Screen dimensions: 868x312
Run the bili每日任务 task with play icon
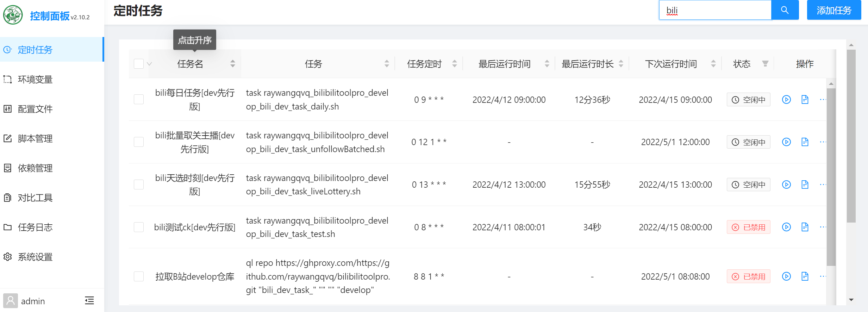pos(786,100)
